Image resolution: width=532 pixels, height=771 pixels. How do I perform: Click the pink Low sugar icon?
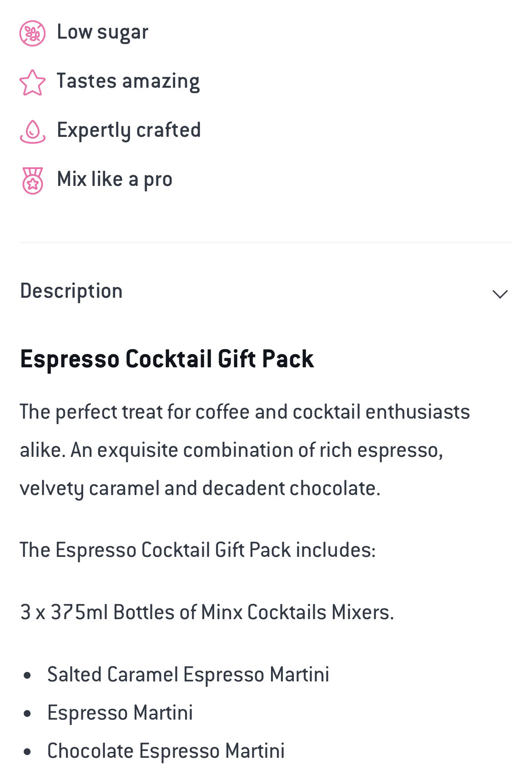(32, 33)
